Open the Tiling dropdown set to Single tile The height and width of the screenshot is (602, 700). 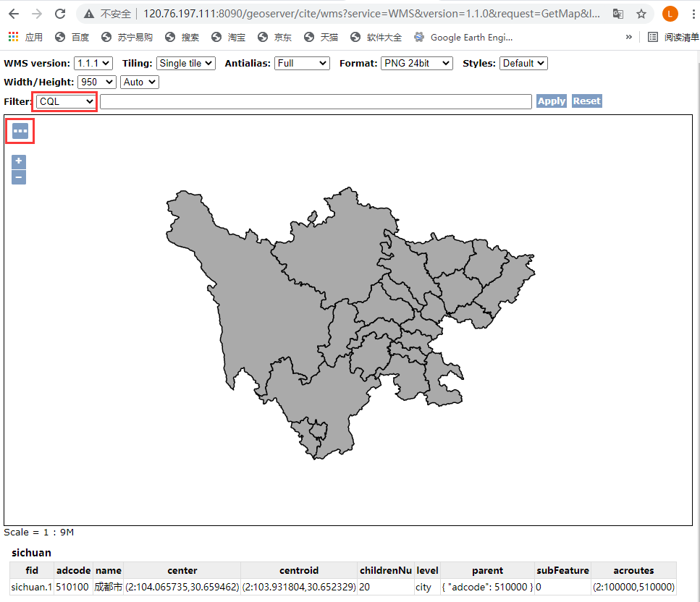tap(185, 63)
